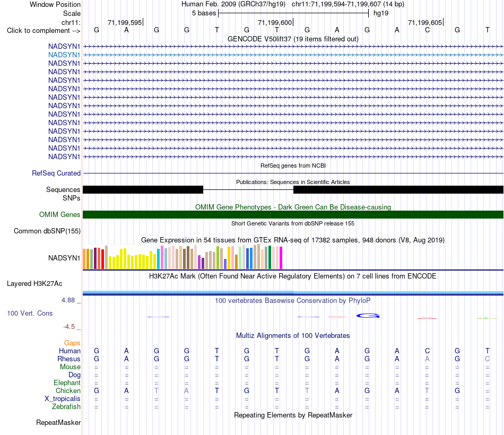Click the Chicken species label
Viewport: 504px width, 435px height.
click(68, 390)
